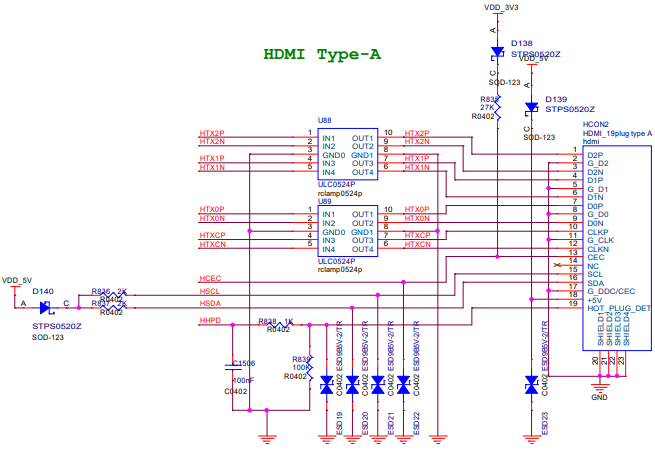This screenshot has height=450, width=655.
Task: Click the C1506 reference label
Action: (x=244, y=364)
